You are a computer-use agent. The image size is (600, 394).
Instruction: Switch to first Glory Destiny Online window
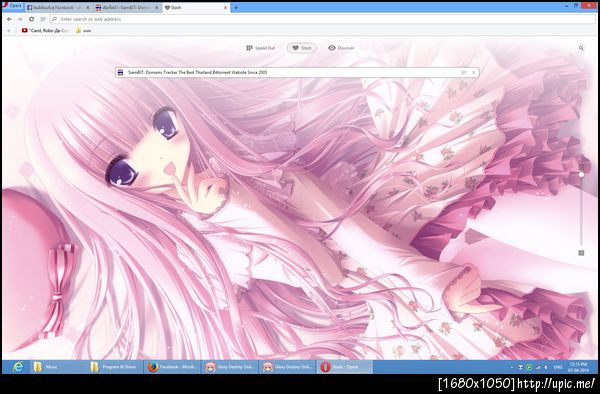tap(230, 367)
